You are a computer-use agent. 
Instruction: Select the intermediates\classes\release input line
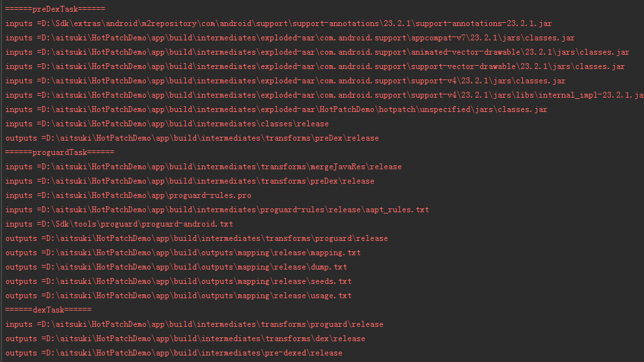click(167, 124)
